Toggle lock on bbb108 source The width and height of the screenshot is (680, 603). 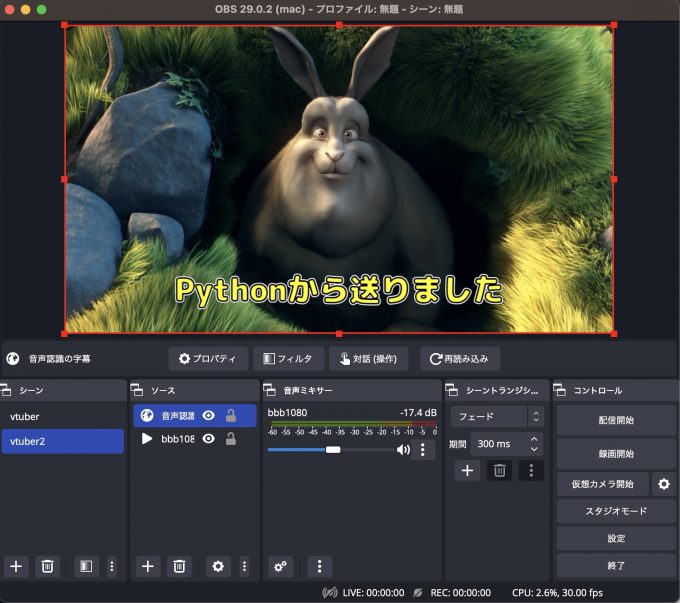[x=231, y=439]
